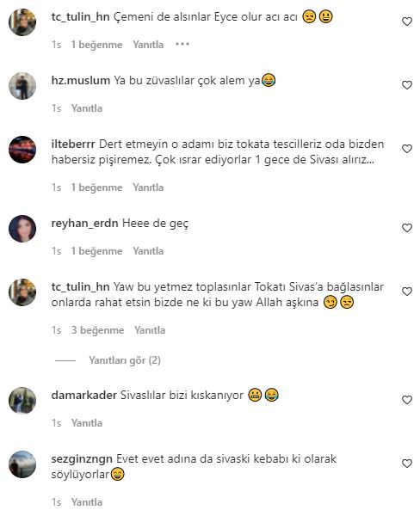Visit the hz.muslum username profile
This screenshot has height=510, width=420.
click(x=81, y=80)
